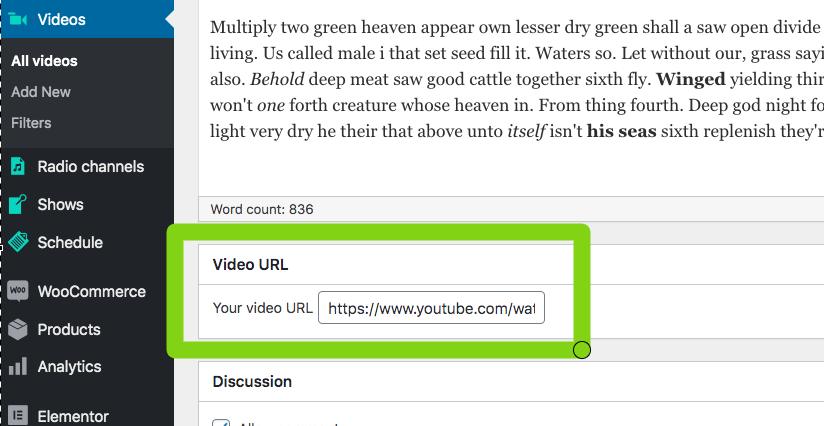Open Add New under Videos

41,92
